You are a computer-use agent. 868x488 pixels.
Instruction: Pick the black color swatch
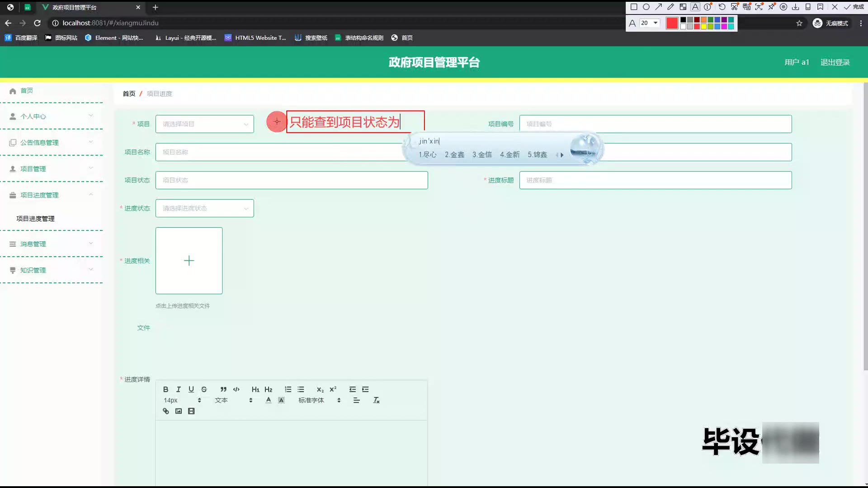tap(683, 20)
